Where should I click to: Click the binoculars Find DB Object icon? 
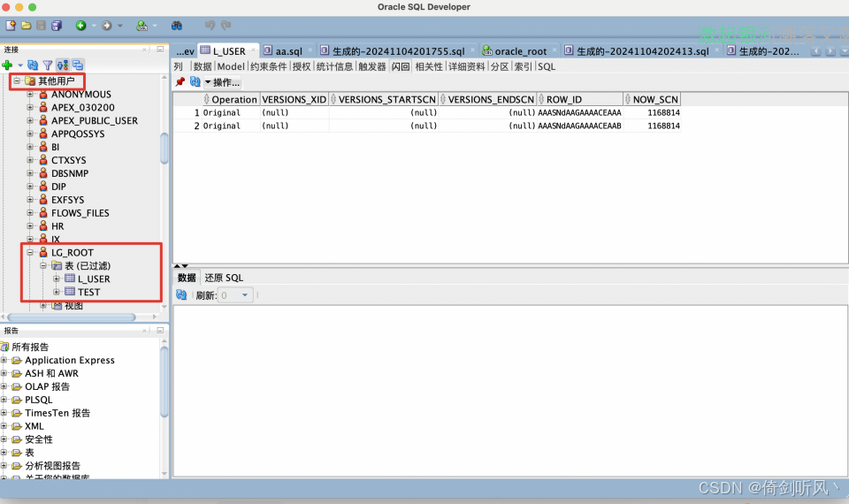177,26
